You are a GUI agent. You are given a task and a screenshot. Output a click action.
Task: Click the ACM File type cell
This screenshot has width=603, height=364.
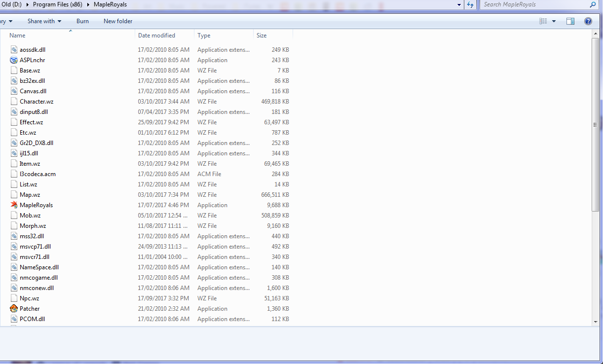pyautogui.click(x=209, y=174)
